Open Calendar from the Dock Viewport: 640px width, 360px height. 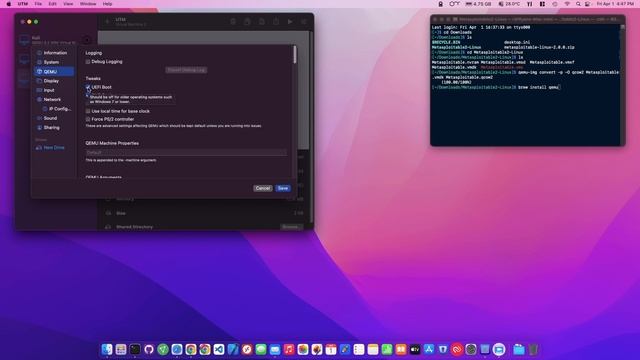pyautogui.click(x=331, y=349)
